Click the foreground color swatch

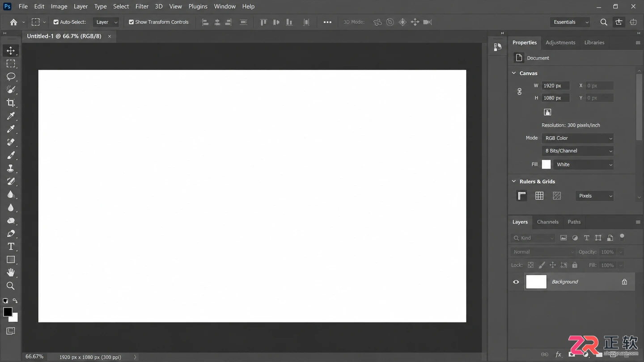pyautogui.click(x=8, y=312)
